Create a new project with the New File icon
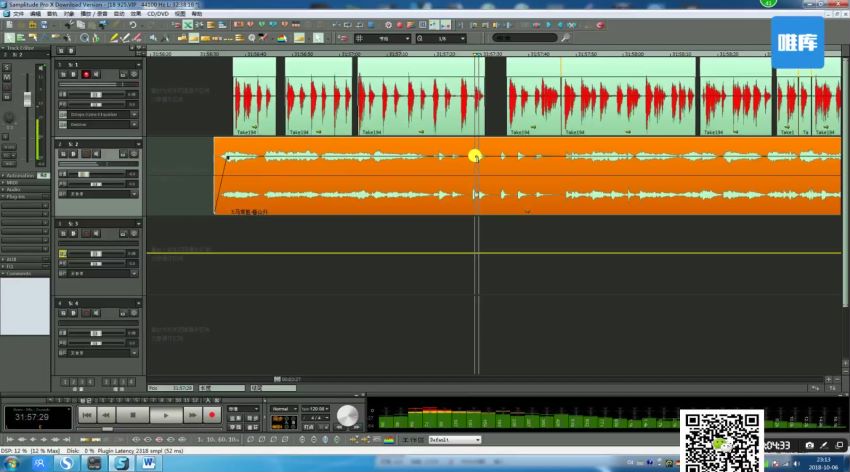 [x=9, y=25]
